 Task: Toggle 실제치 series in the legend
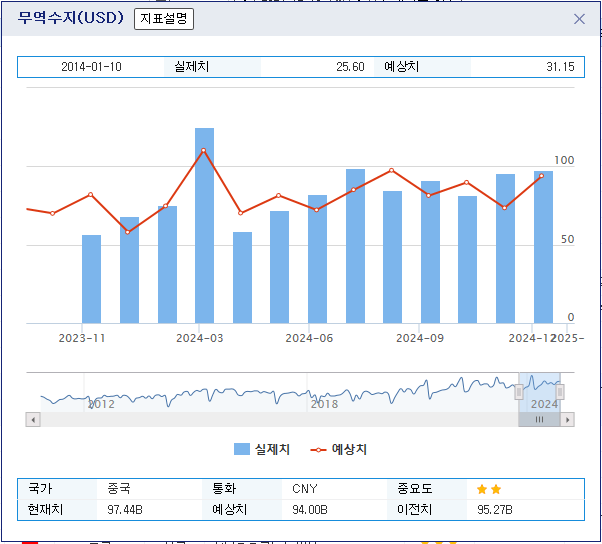tap(262, 449)
